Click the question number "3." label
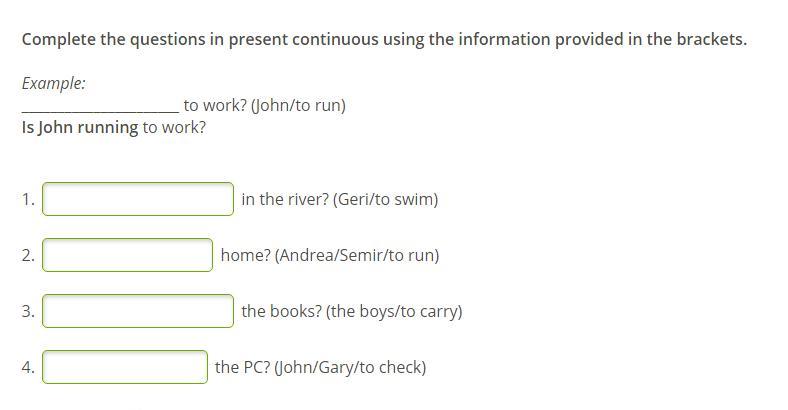Image resolution: width=788 pixels, height=410 pixels. tap(28, 311)
